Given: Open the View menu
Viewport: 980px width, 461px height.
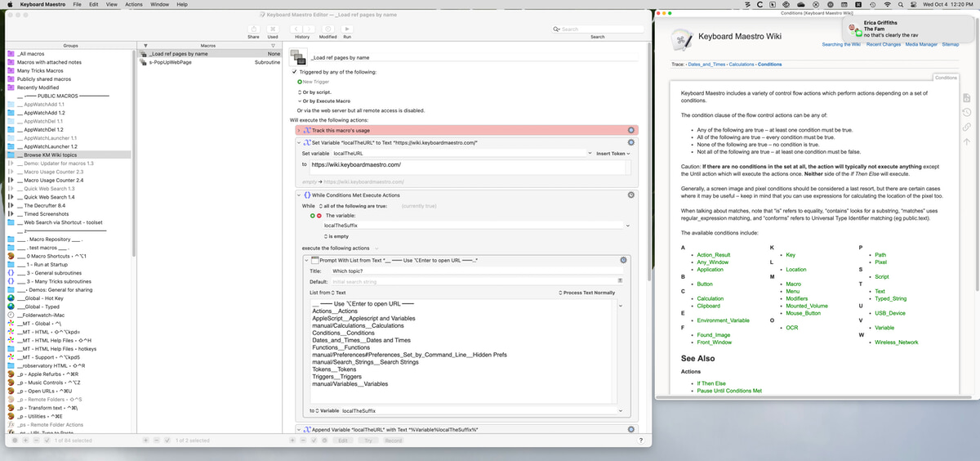Looking at the screenshot, I should click(x=112, y=4).
